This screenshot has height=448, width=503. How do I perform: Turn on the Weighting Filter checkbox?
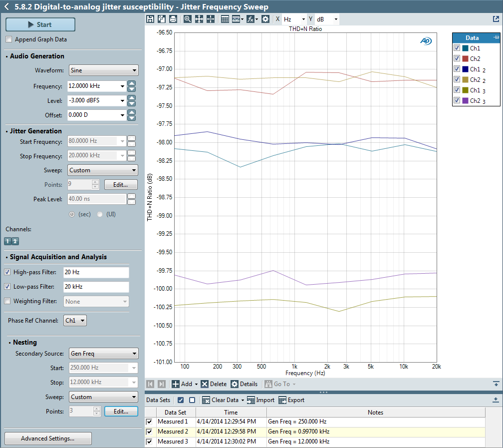tap(7, 301)
